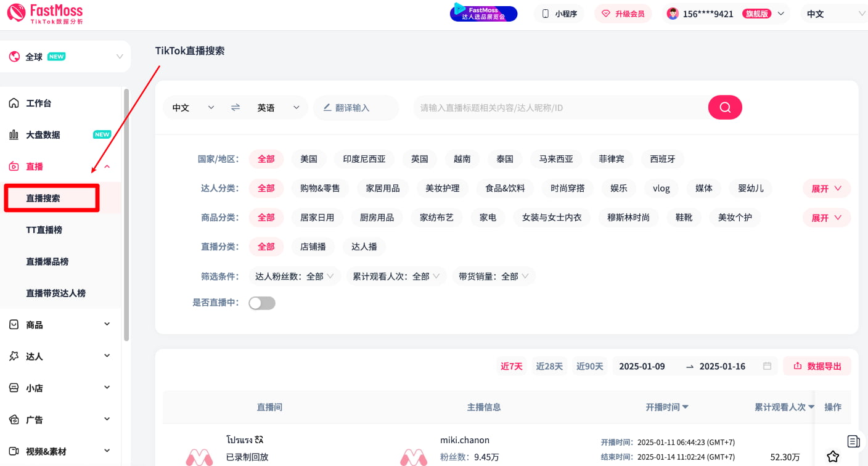Click the livestream title search input field
The image size is (868, 466).
[555, 107]
